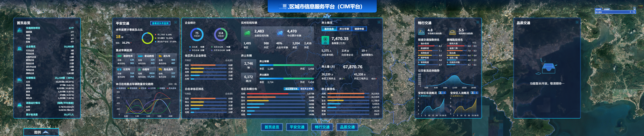Open the 平安交通 bottom navigation button
The width and height of the screenshot is (644, 136).
click(297, 127)
